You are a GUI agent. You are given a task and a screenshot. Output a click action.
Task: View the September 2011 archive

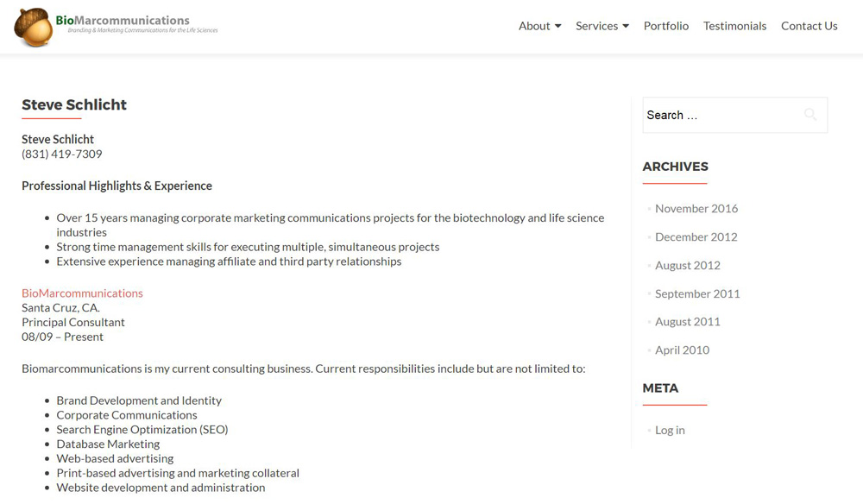(x=697, y=293)
